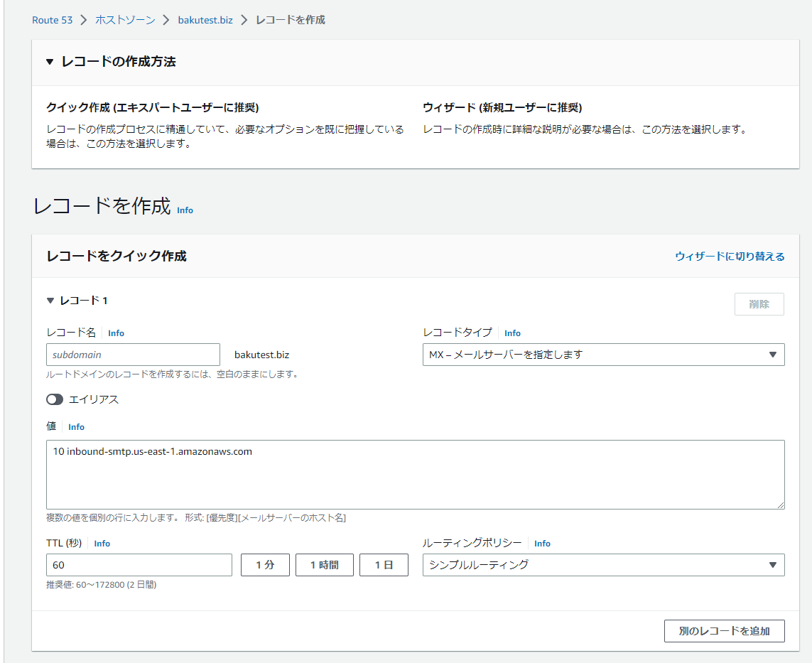Click the 値 text area resize handle

781,505
